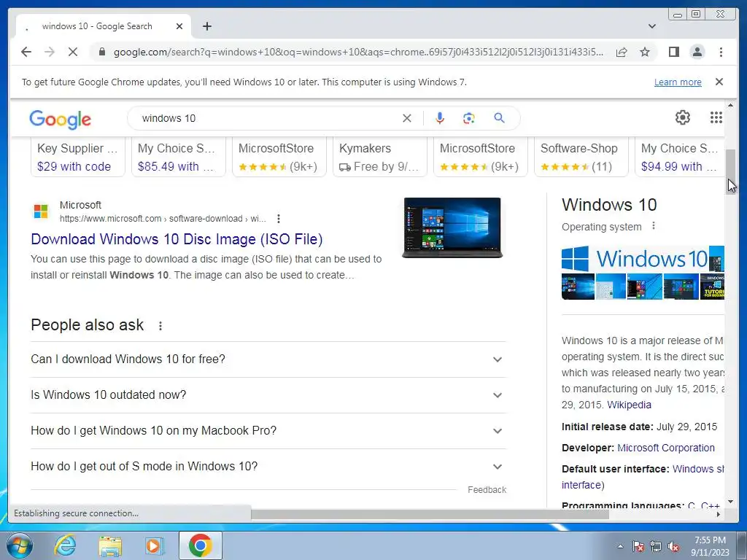Viewport: 747px width, 560px height.
Task: Dismiss the Chrome update infobar
Action: [719, 82]
